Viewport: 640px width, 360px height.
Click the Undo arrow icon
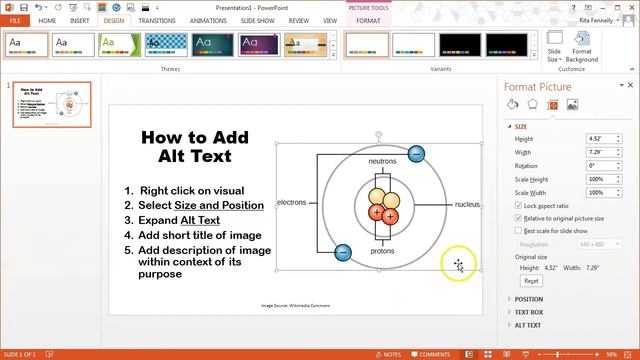tap(38, 7)
